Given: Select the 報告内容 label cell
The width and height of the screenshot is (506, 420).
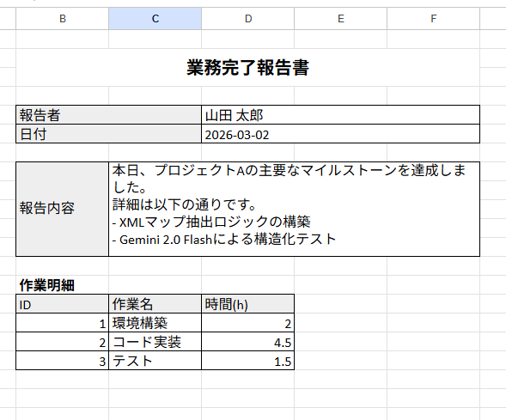Looking at the screenshot, I should [x=62, y=209].
